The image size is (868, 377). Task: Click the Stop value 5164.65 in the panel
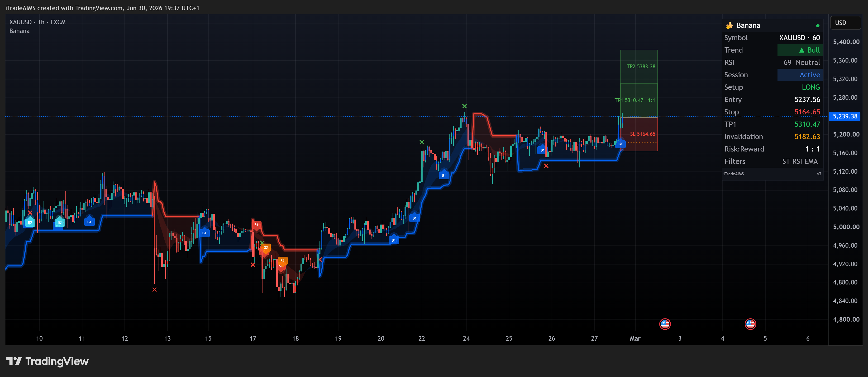807,112
